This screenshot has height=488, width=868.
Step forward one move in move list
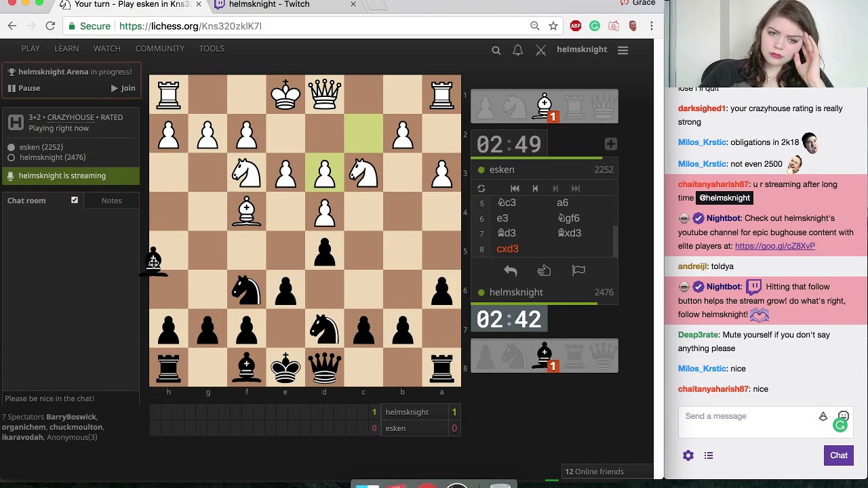[555, 188]
